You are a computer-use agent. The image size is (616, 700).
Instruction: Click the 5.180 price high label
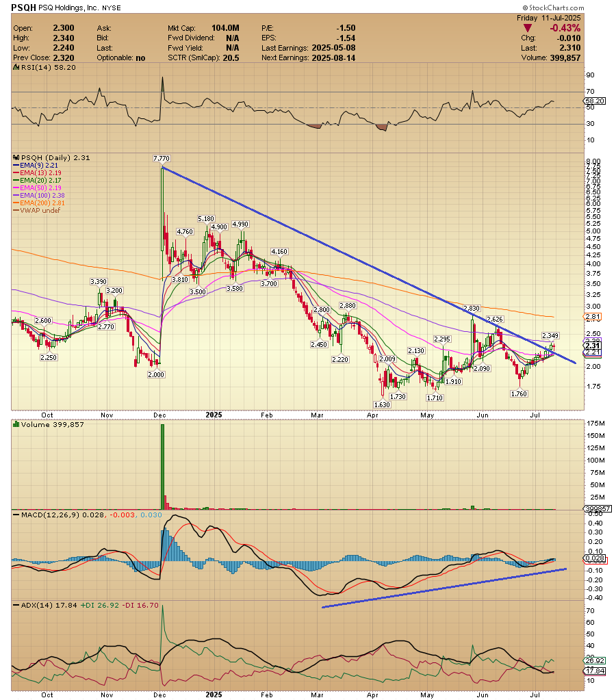(x=206, y=219)
